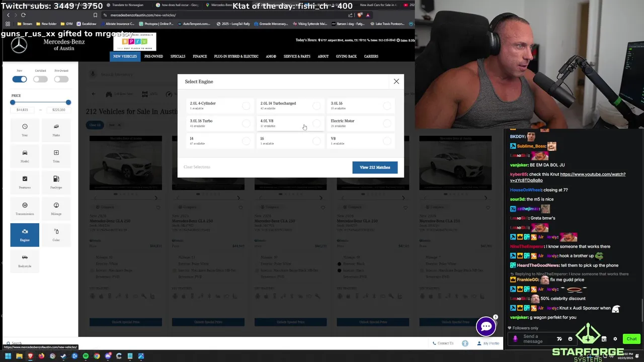Open the GYM bookmarks folder
The image size is (644, 362).
(x=66, y=24)
